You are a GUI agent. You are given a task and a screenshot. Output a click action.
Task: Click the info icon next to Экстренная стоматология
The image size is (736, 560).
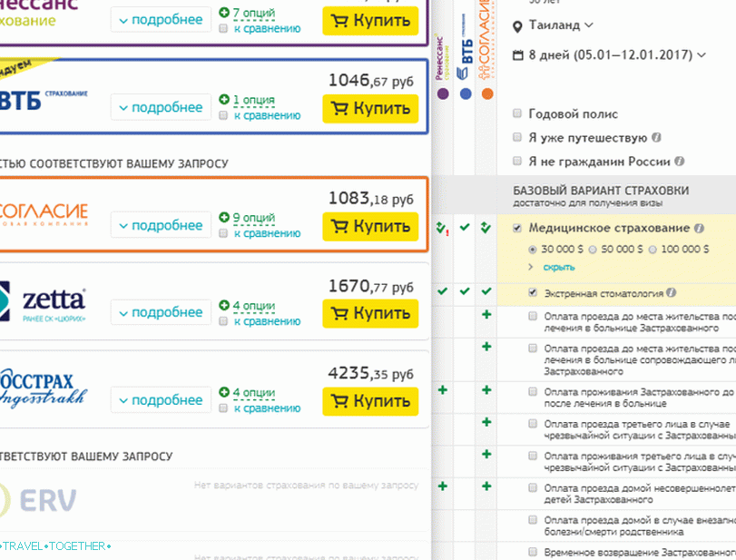(x=671, y=293)
